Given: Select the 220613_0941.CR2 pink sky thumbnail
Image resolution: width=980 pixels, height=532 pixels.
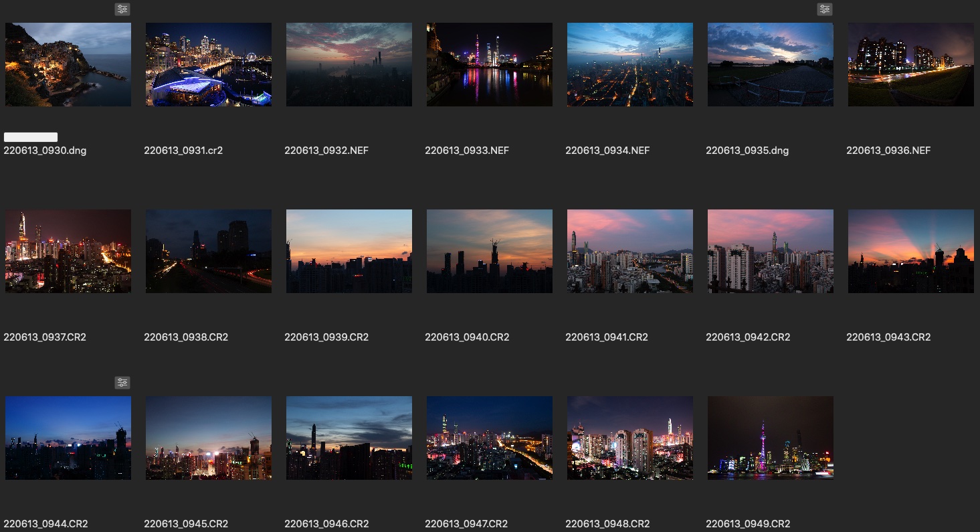Looking at the screenshot, I should coord(630,251).
